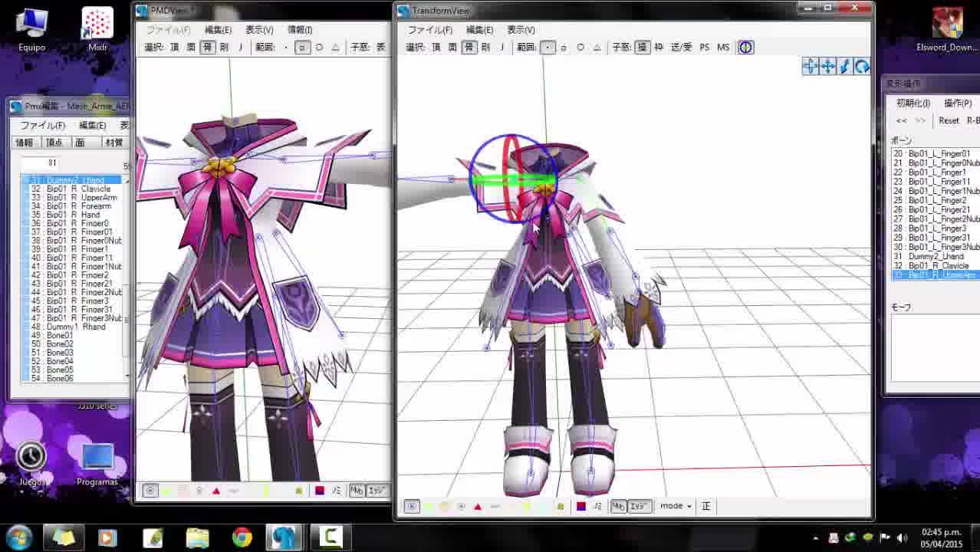Click the four-arrow pan view icon
The width and height of the screenshot is (980, 552).
coord(828,67)
